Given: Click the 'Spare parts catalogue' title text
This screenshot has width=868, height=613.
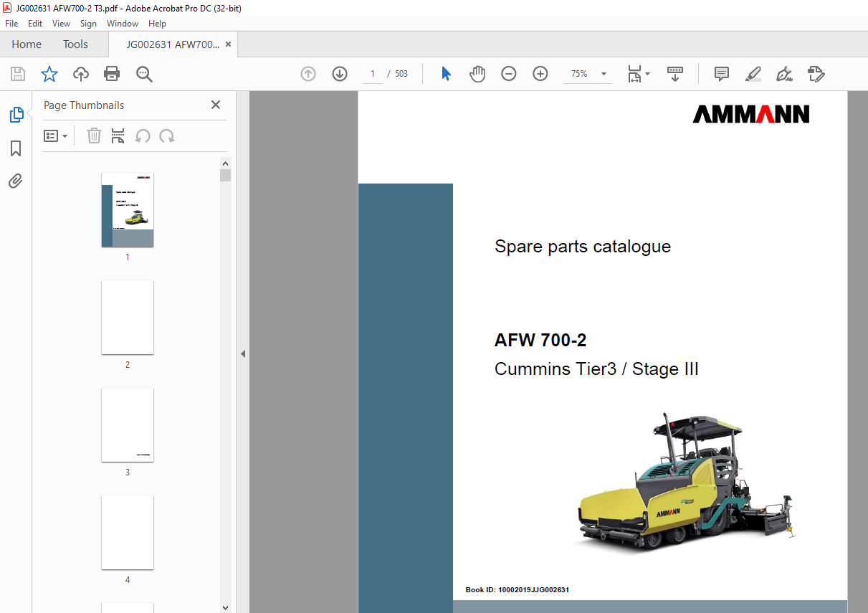Looking at the screenshot, I should [x=583, y=247].
